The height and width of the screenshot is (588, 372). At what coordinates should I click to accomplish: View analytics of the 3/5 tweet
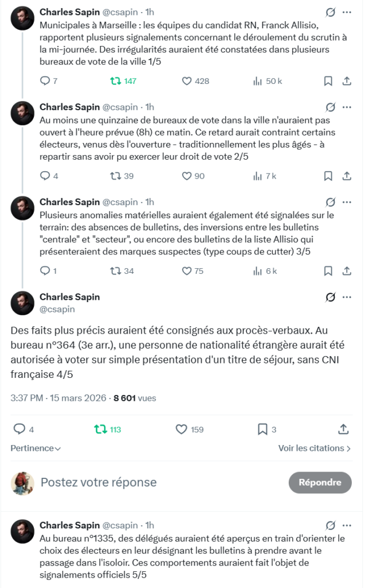click(x=258, y=270)
